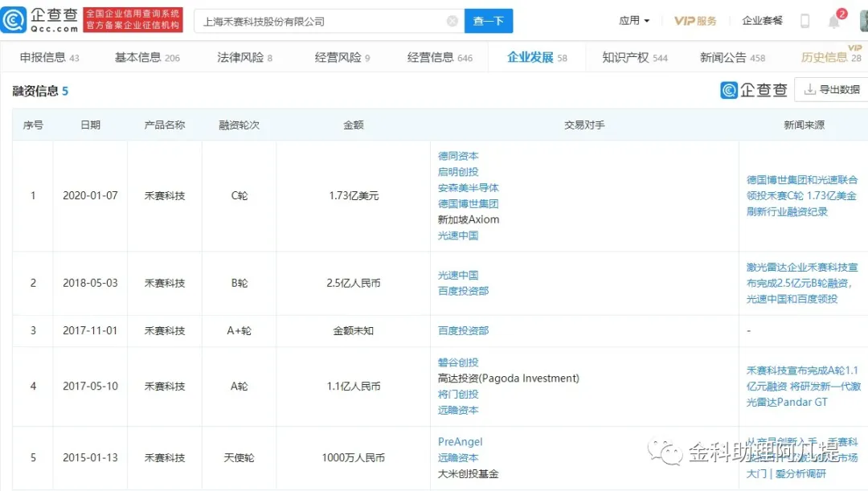
Task: Click the investor text 大米创投基金
Action: coord(469,474)
